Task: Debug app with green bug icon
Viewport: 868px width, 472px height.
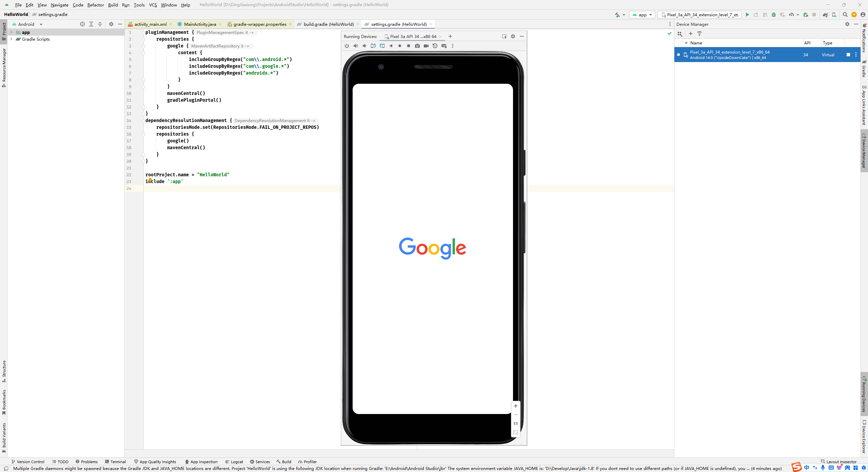Action: coord(774,15)
